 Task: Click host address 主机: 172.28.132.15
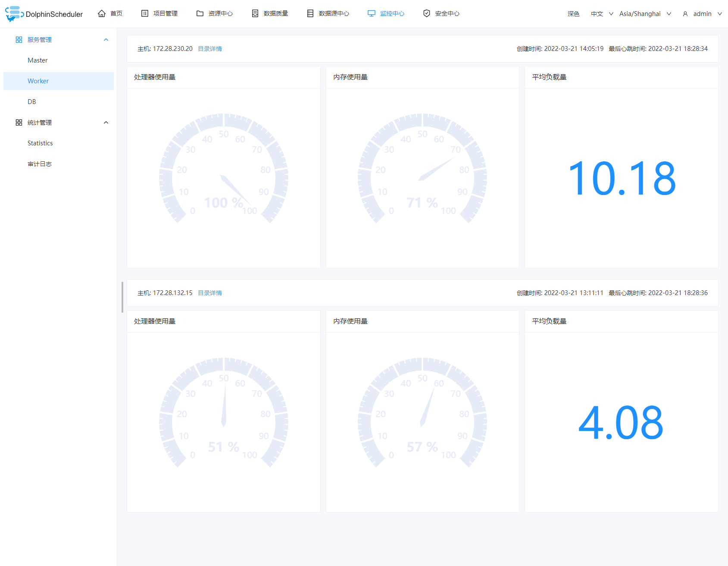click(x=165, y=293)
